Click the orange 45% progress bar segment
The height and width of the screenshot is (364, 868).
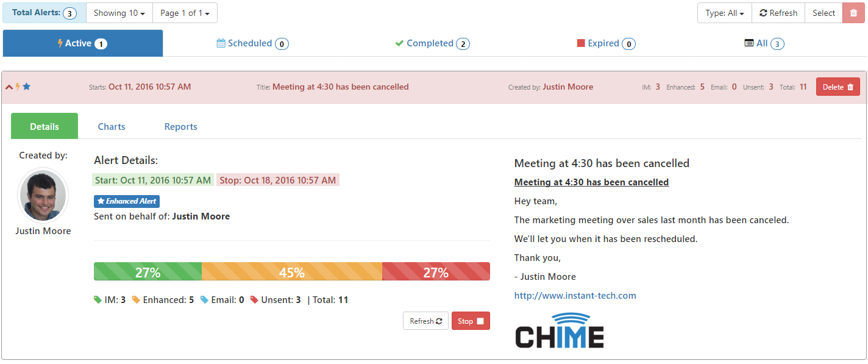tap(292, 271)
